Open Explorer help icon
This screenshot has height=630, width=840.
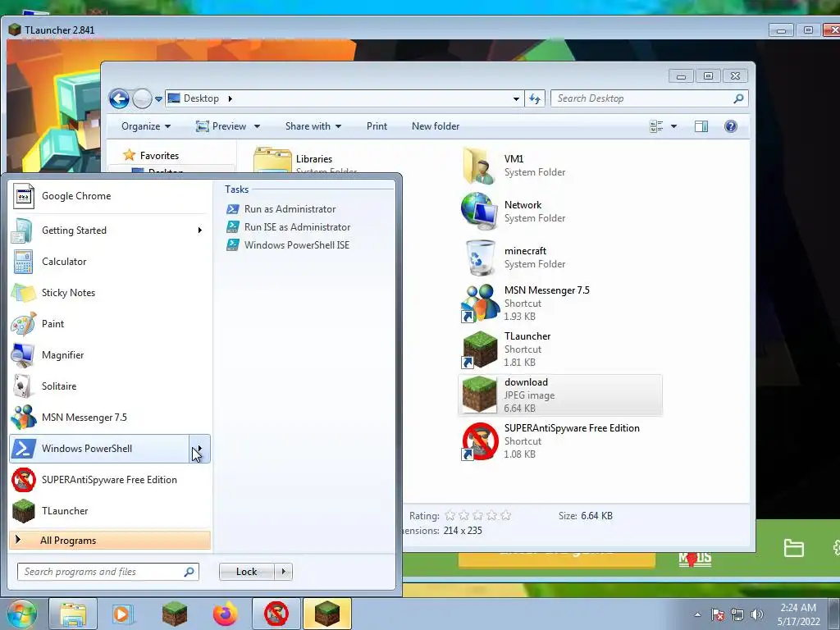pos(731,126)
